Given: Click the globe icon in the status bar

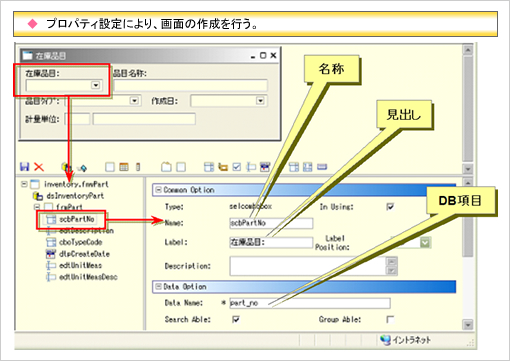Looking at the screenshot, I should tap(385, 340).
